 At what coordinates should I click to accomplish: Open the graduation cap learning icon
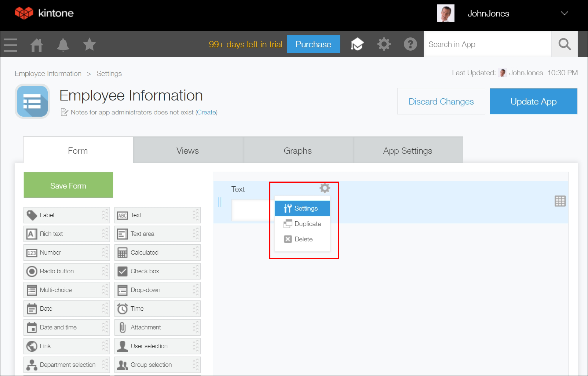[x=357, y=44]
